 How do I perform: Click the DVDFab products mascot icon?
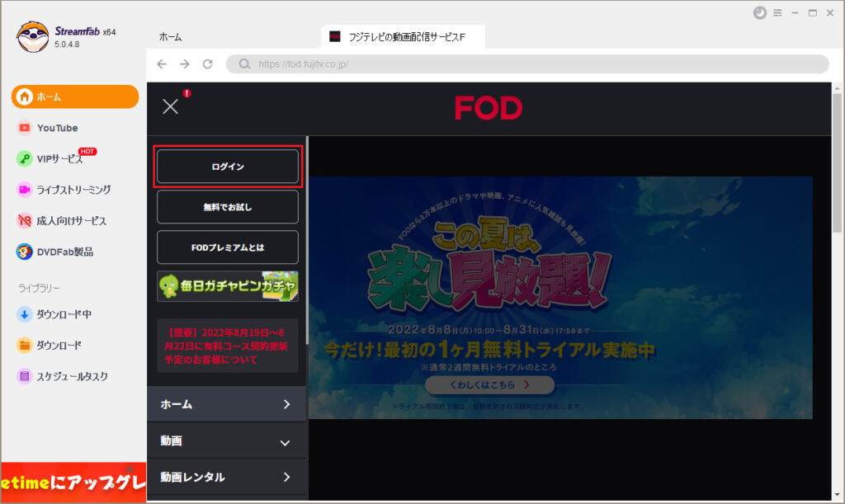click(x=24, y=252)
